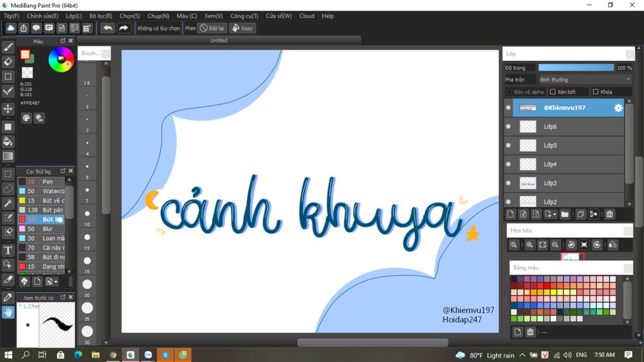644x362 pixels.
Task: Enable the Xén bớt clipping checkbox
Action: coord(553,92)
